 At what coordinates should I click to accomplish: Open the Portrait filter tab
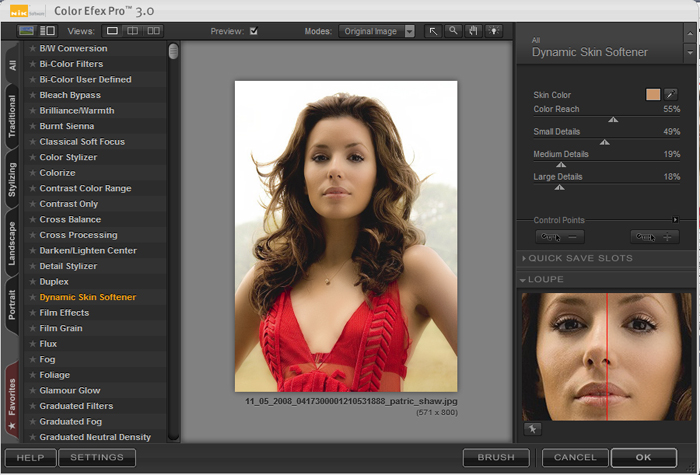pyautogui.click(x=12, y=302)
